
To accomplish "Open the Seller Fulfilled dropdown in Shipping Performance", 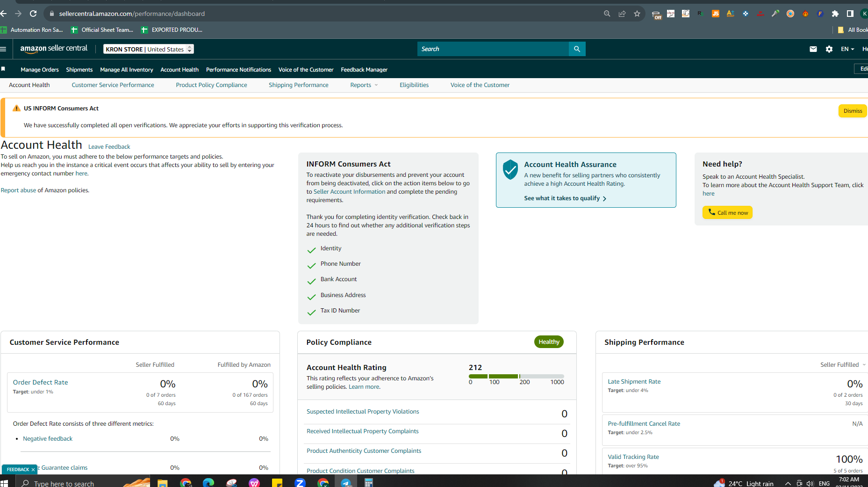I will click(843, 365).
